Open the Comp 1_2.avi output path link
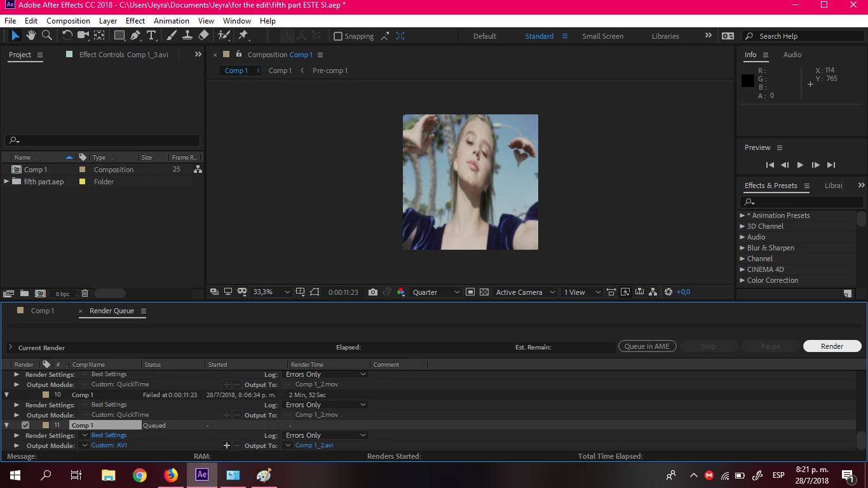The width and height of the screenshot is (868, 488). coord(314,445)
